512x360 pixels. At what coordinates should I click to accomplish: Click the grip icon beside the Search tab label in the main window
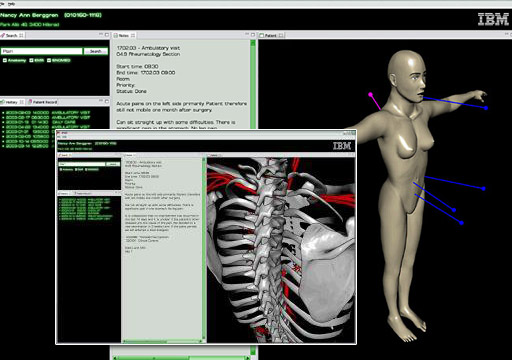point(21,35)
